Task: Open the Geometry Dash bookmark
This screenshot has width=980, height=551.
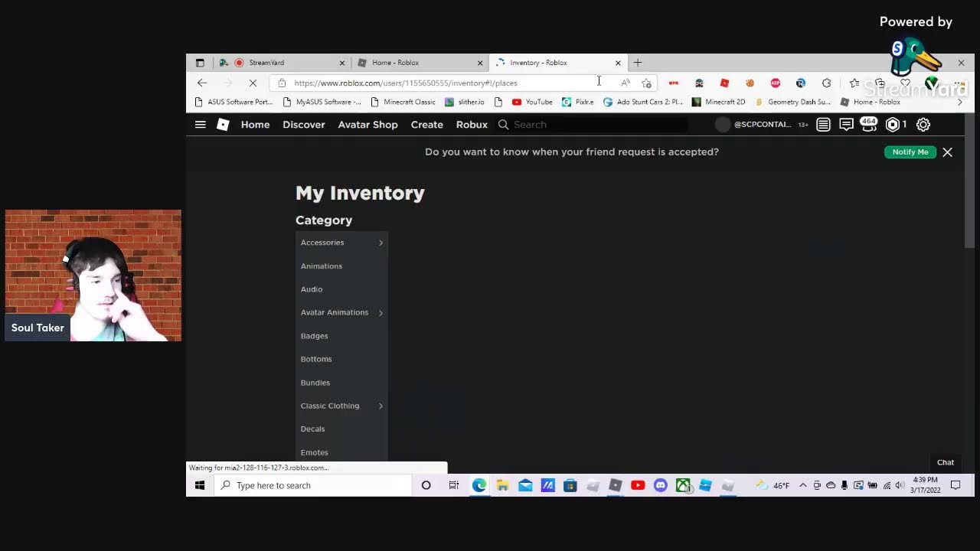Action: pos(792,102)
